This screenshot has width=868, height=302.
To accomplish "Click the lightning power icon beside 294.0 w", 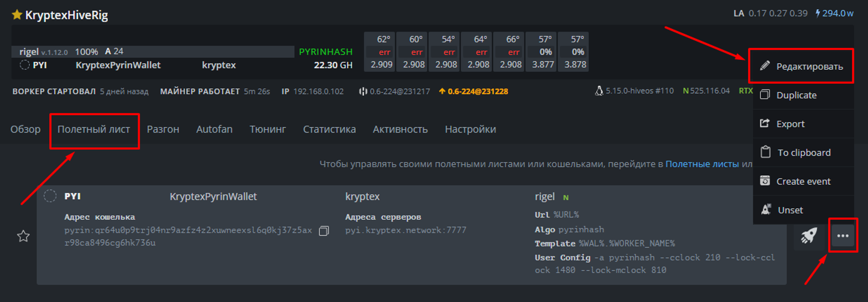I will click(x=818, y=13).
